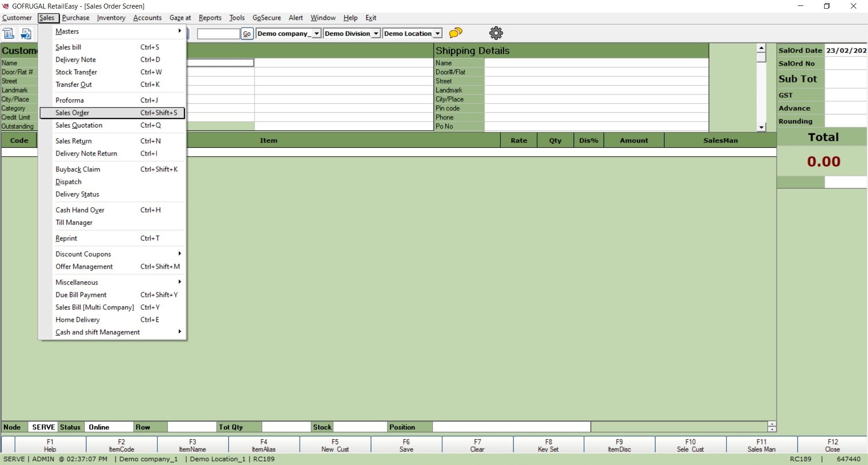Click the blue cart bill toolbar icon
This screenshot has width=868, height=465.
pos(26,33)
